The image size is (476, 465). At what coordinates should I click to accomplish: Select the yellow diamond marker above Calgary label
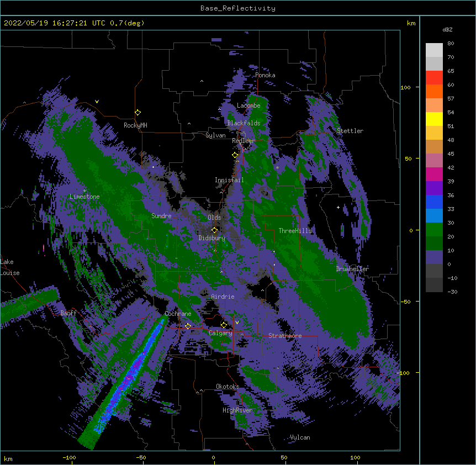224,325
